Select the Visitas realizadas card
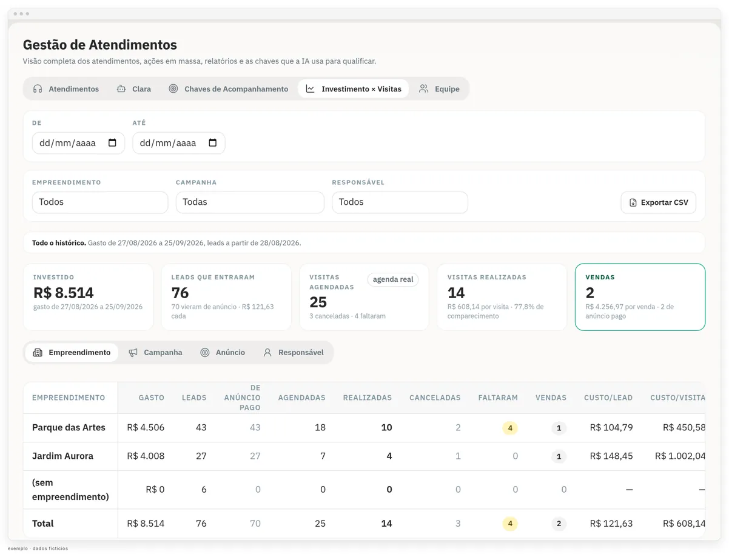Viewport: 729px width, 560px height. tap(502, 297)
